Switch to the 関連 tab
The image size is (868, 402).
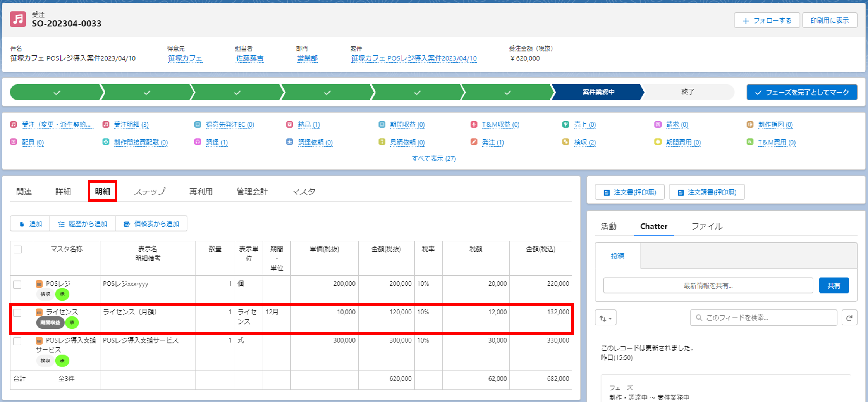(x=24, y=192)
